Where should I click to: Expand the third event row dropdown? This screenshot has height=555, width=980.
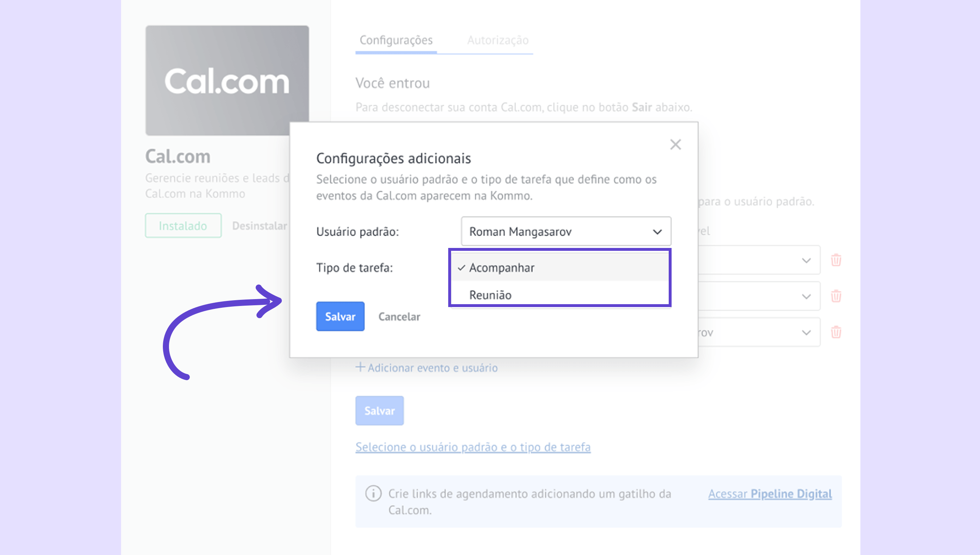806,332
